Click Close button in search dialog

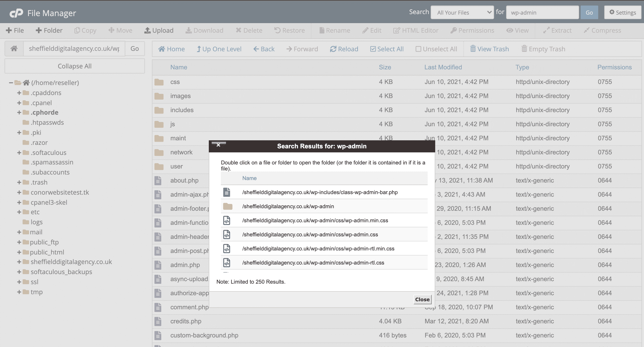[x=422, y=299]
